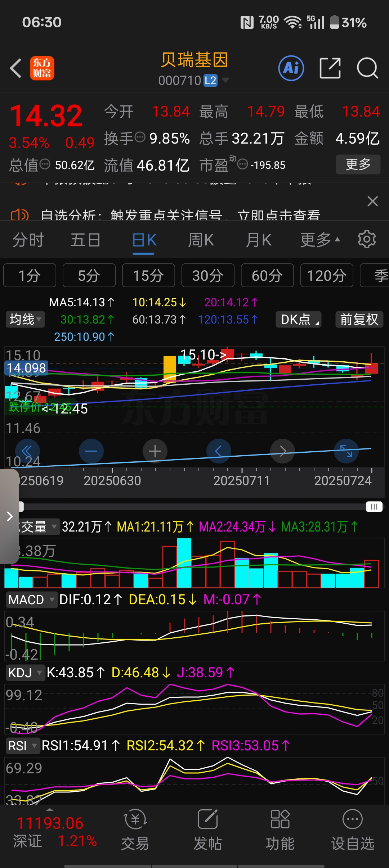Image resolution: width=389 pixels, height=868 pixels.
Task: Tap the 自选分析 notice text
Action: [180, 215]
